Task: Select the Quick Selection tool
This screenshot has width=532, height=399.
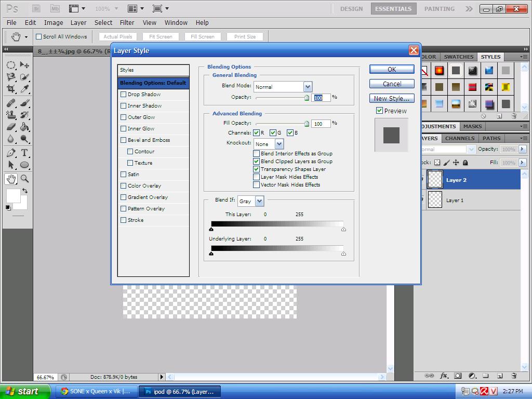Action: (24, 77)
